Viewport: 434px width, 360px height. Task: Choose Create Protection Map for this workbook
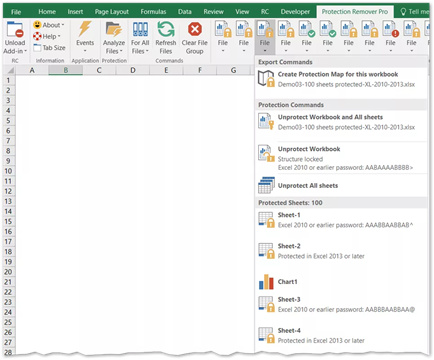point(342,79)
